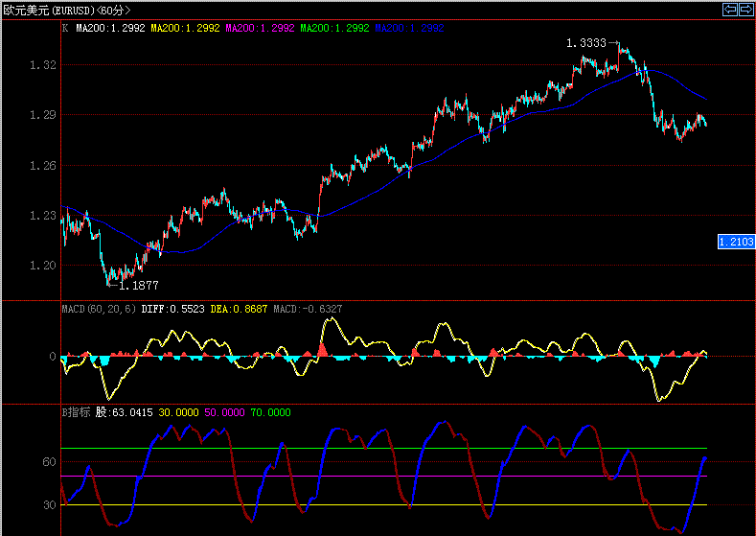The image size is (756, 536).
Task: Select the yellow MA200:1.2992 label
Action: click(185, 28)
